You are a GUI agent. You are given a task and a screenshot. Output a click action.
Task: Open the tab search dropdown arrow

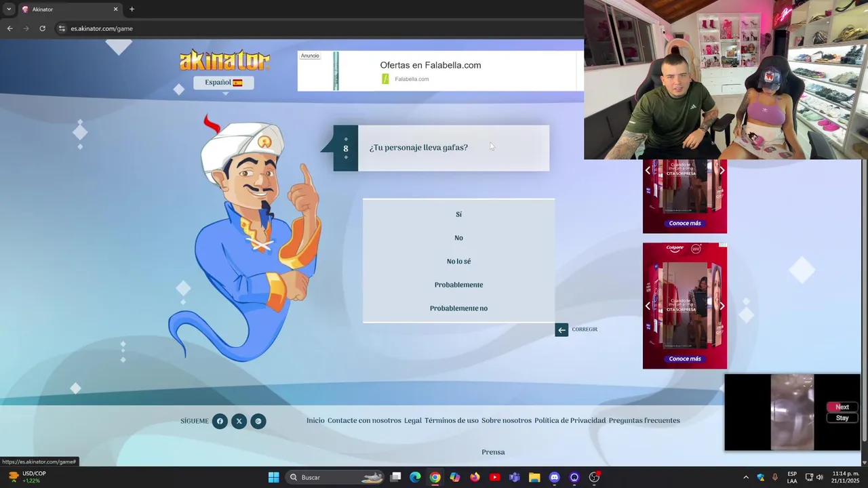(9, 9)
